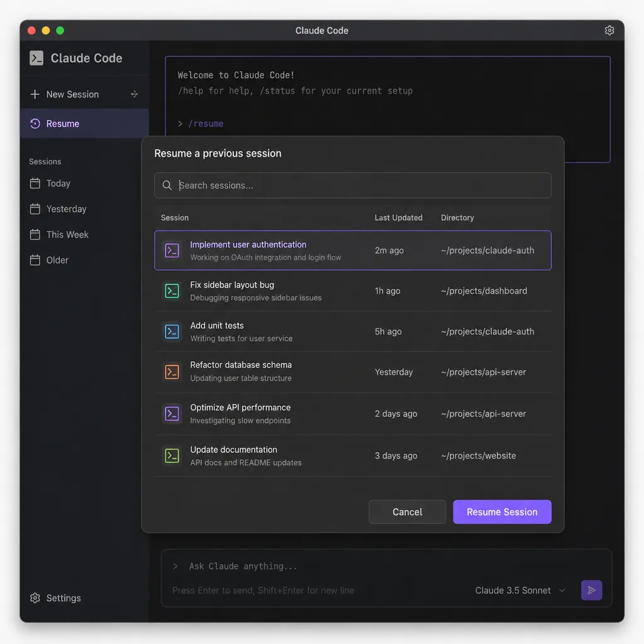Click ~/projects/api-server in Refactor database row

[x=483, y=372]
